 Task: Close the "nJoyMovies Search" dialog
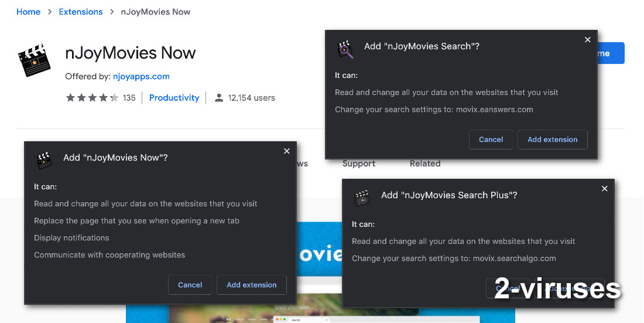point(588,39)
